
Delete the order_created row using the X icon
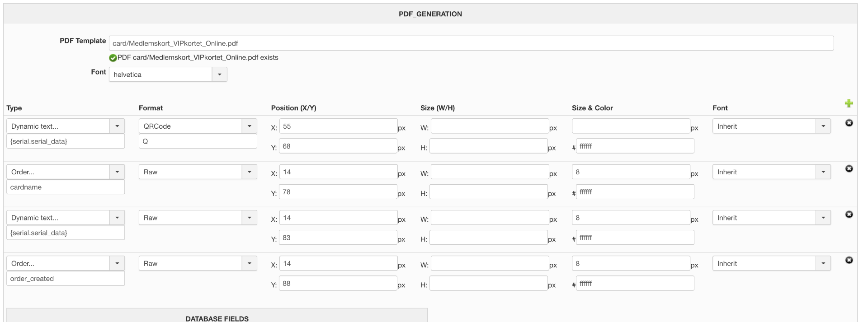coord(849,260)
